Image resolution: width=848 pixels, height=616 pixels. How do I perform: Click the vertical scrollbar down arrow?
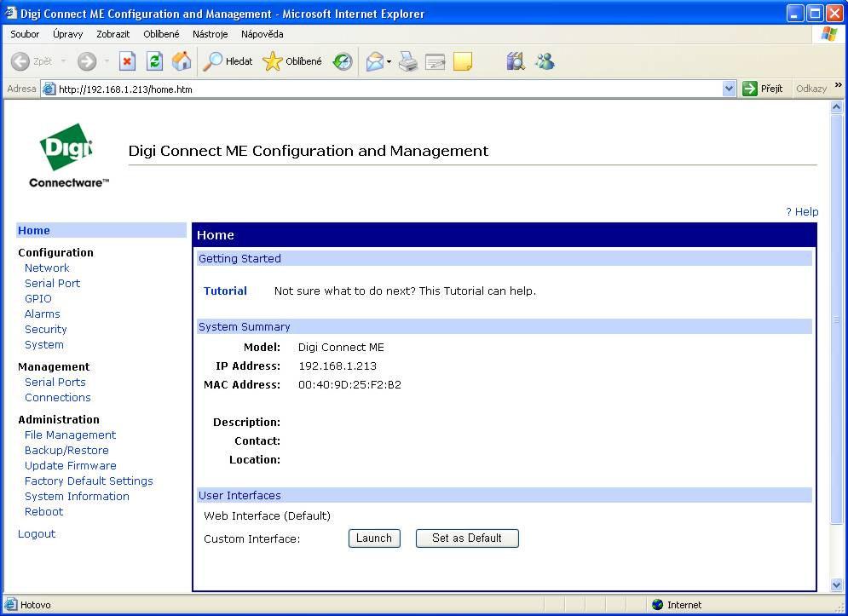coord(837,585)
